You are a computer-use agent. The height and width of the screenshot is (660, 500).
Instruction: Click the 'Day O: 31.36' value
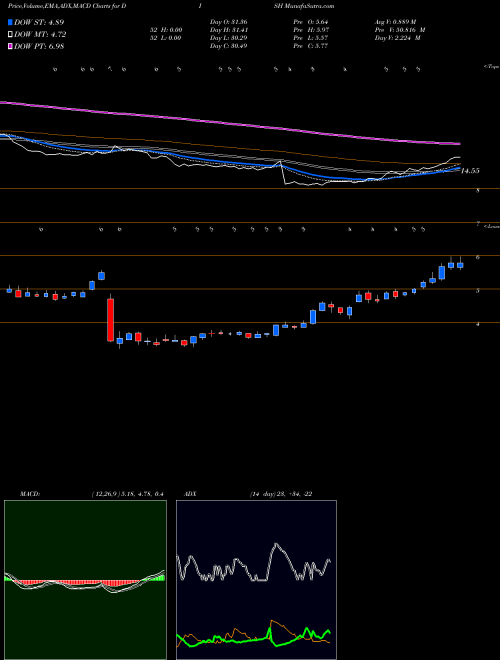229,22
